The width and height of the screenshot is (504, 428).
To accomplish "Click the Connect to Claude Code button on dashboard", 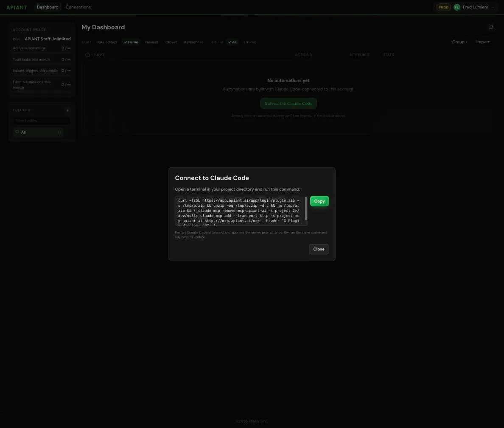I will [288, 103].
